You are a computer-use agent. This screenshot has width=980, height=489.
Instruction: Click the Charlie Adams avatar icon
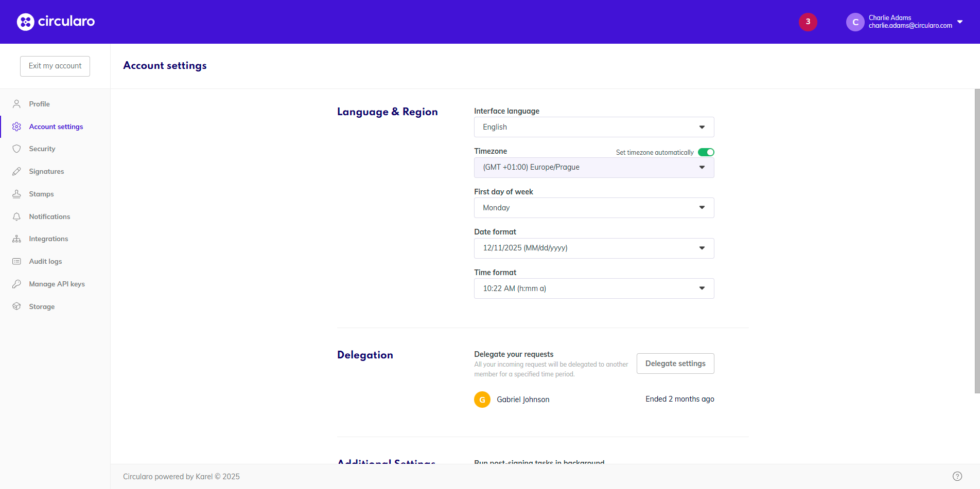click(855, 22)
